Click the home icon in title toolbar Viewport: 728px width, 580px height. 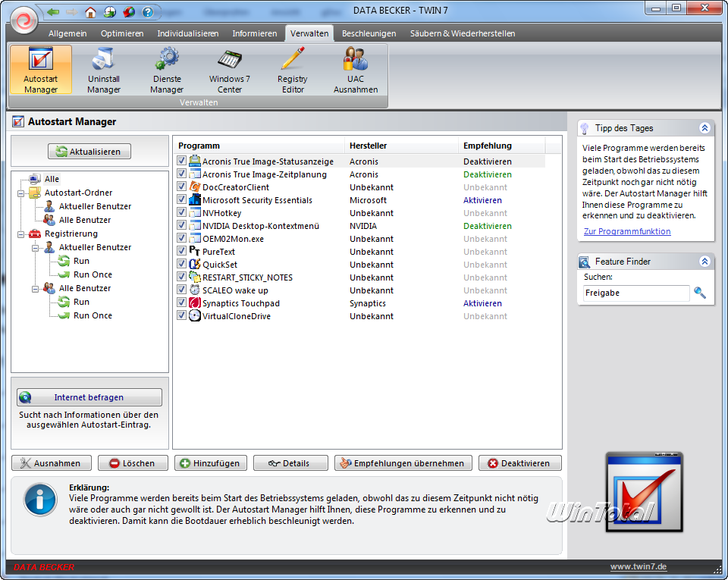[x=90, y=12]
